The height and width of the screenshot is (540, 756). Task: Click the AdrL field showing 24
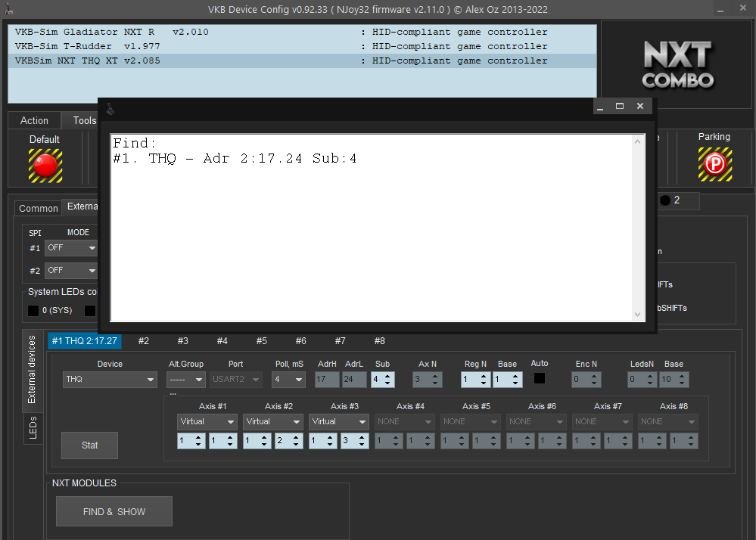[x=354, y=380]
